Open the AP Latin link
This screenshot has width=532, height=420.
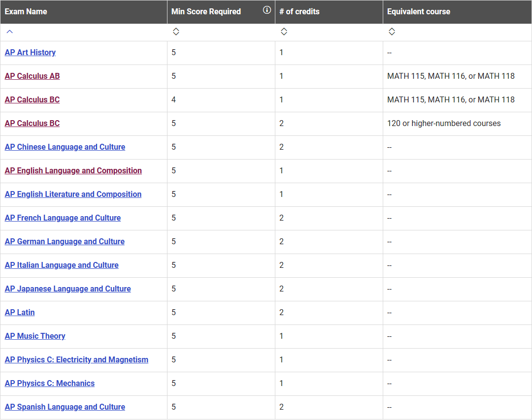pyautogui.click(x=20, y=313)
